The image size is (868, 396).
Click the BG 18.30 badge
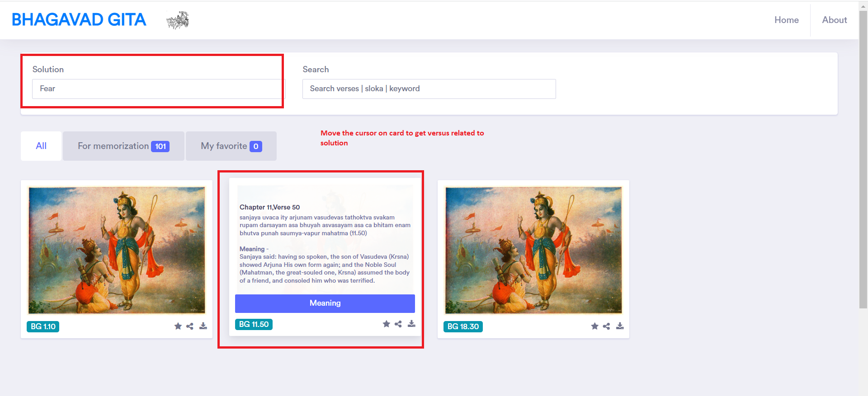coord(463,326)
